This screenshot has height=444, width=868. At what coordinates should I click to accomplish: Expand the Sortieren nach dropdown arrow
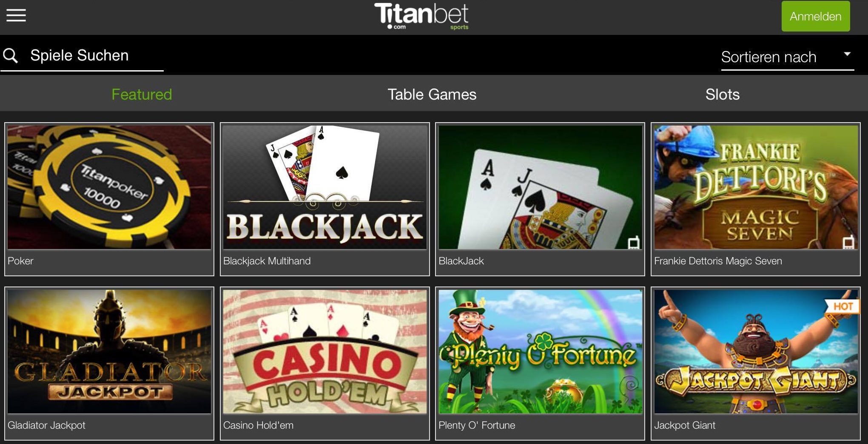click(847, 54)
